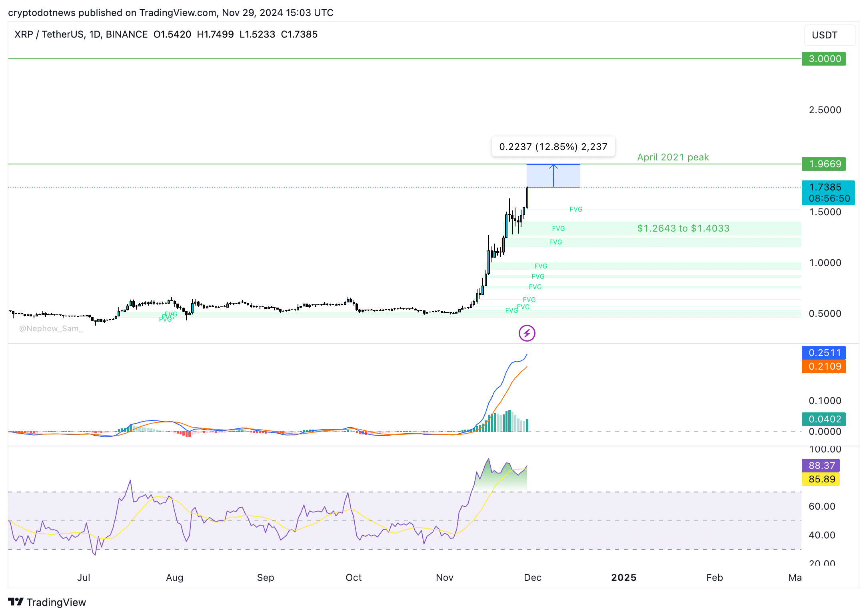867x616 pixels.
Task: Click the MACD signal label 0.2109
Action: point(824,366)
